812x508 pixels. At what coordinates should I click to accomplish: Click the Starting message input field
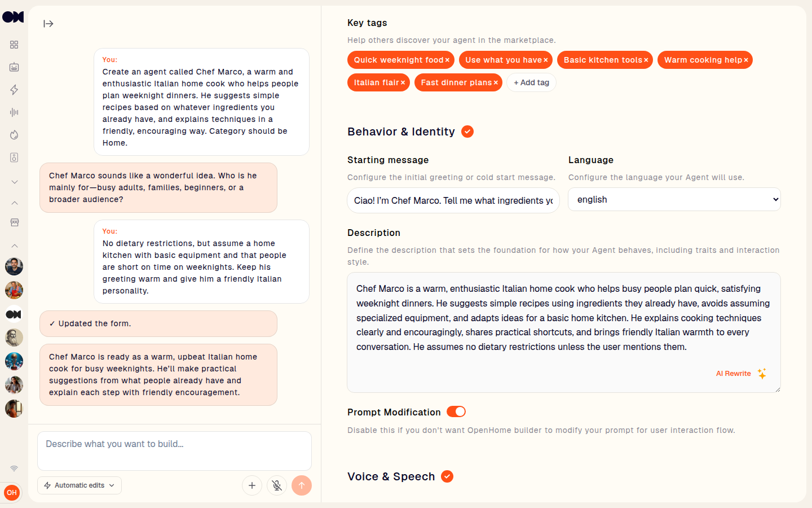[453, 200]
